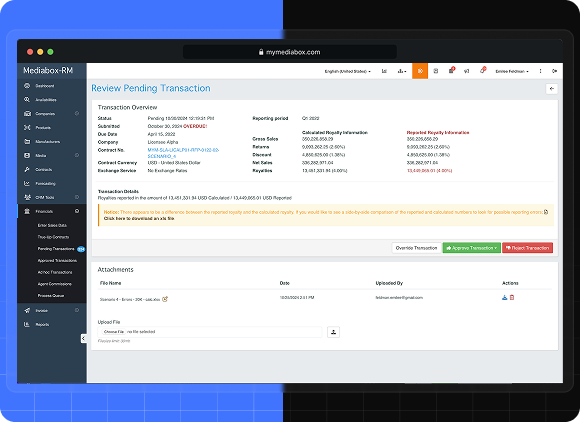The height and width of the screenshot is (422, 580).
Task: Open the Reports icon in sidebar
Action: pyautogui.click(x=27, y=324)
